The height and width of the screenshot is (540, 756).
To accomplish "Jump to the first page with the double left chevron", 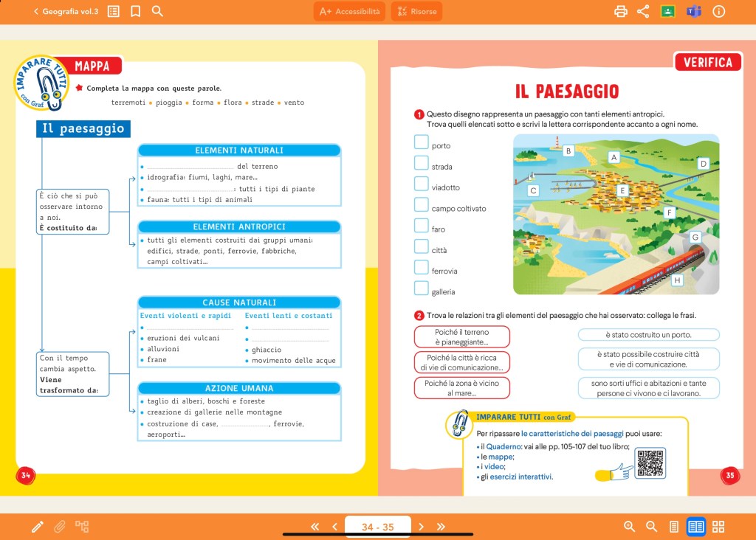I will [x=315, y=526].
